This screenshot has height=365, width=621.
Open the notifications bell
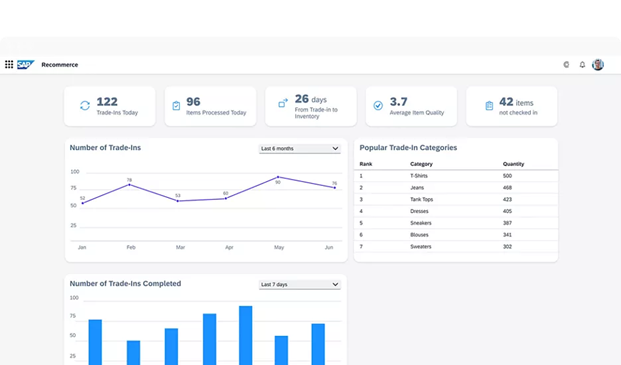coord(582,65)
